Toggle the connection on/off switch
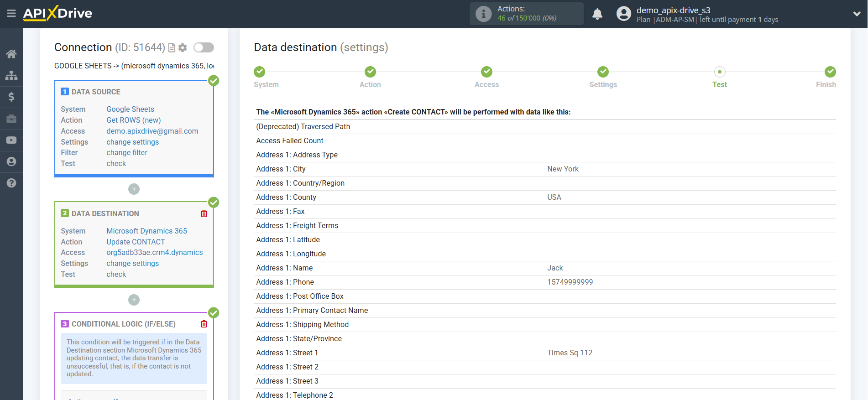Screen dimensions: 868x400 coord(204,47)
